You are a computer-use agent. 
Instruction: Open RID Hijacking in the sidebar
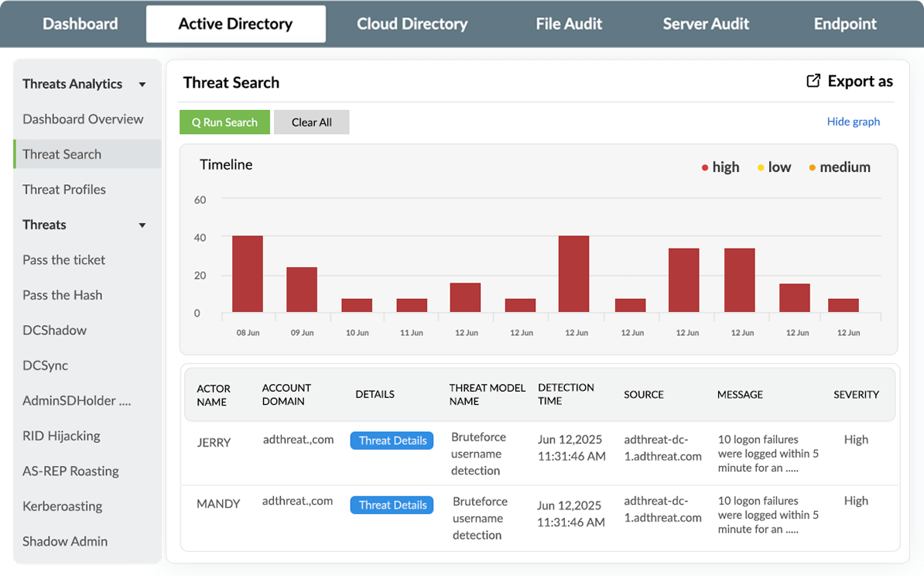[x=61, y=436]
